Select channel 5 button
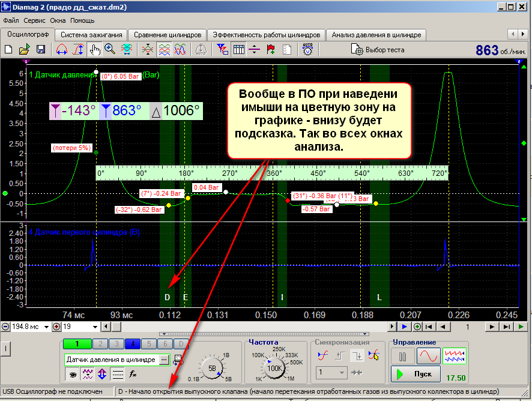Image resolution: width=532 pixels, height=401 pixels. pos(149,344)
